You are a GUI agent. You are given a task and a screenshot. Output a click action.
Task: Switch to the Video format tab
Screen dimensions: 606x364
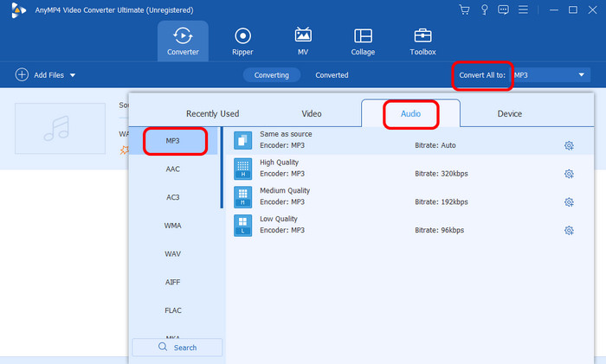click(x=312, y=113)
